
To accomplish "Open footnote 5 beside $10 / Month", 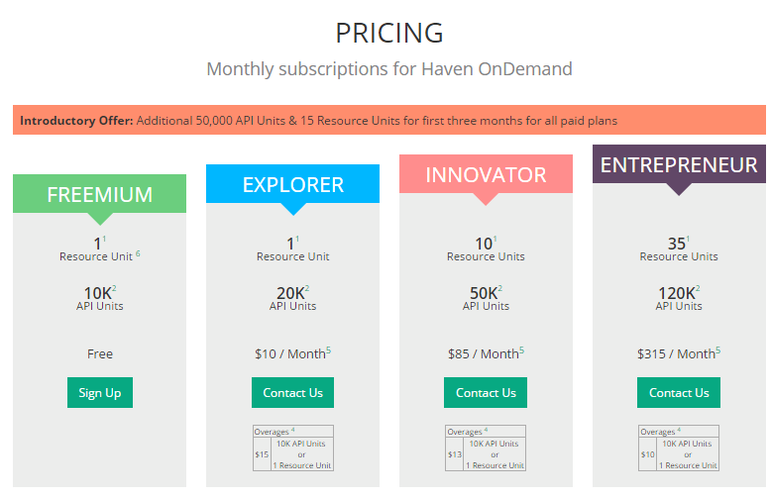I will coord(329,350).
